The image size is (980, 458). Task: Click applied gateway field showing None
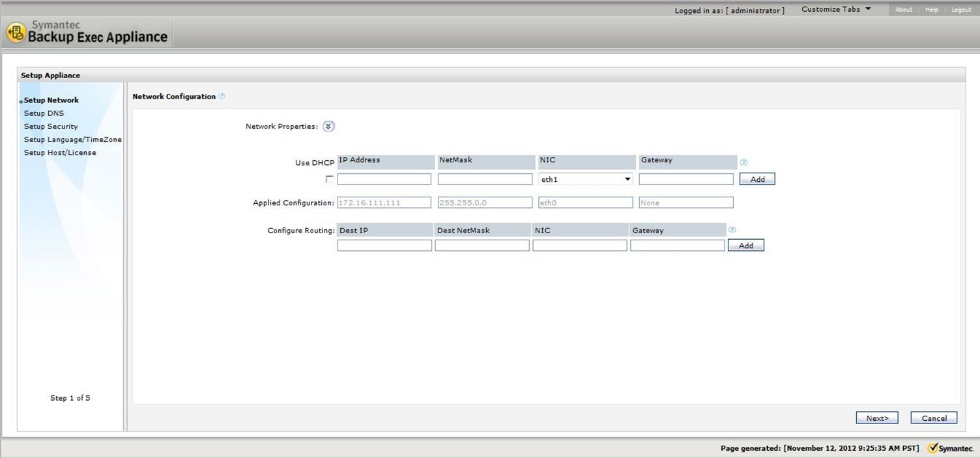coord(686,203)
